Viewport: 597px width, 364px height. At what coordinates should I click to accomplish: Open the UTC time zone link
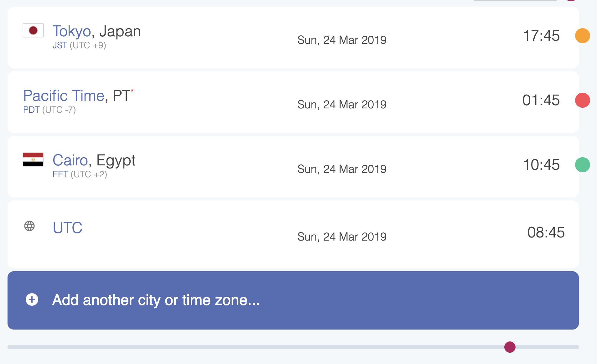(x=67, y=228)
